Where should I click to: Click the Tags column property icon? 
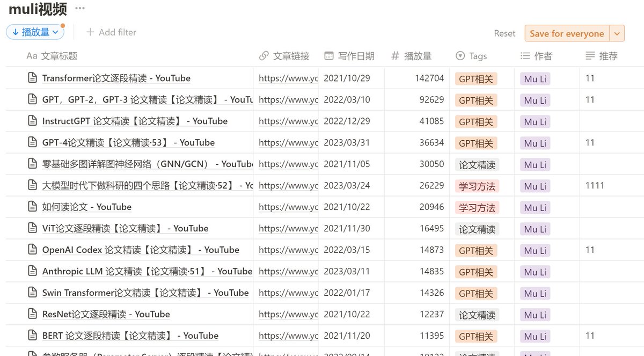coord(460,56)
